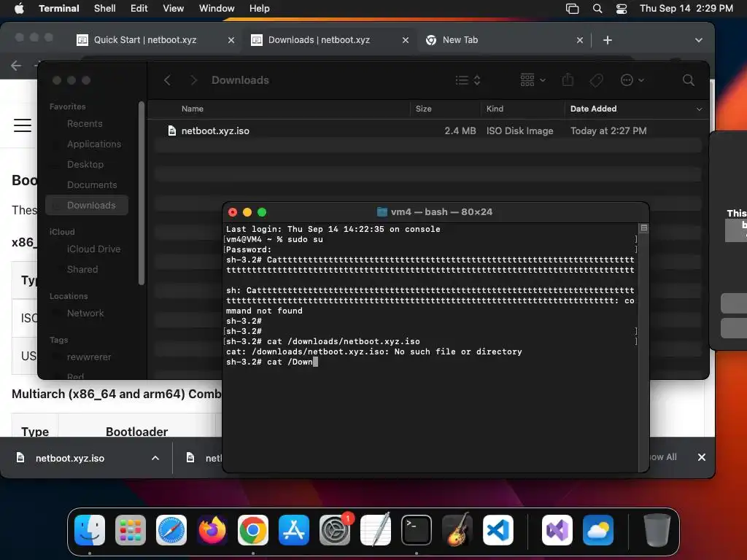Click Chrome's back arrow button
The image size is (747, 560).
(16, 65)
